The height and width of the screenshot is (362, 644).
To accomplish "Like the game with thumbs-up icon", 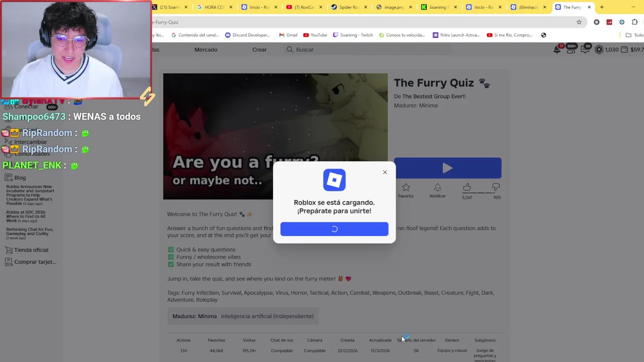I will pos(467,188).
